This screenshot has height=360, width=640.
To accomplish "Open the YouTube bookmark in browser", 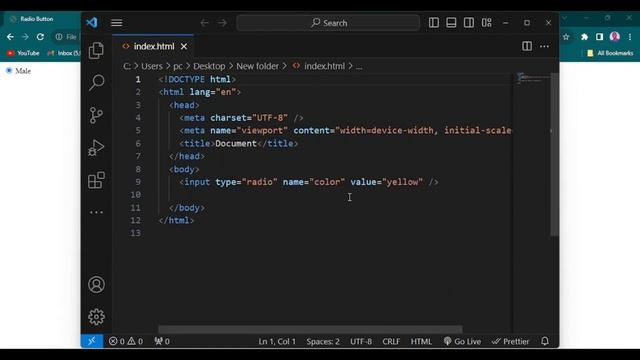I will tap(23, 53).
